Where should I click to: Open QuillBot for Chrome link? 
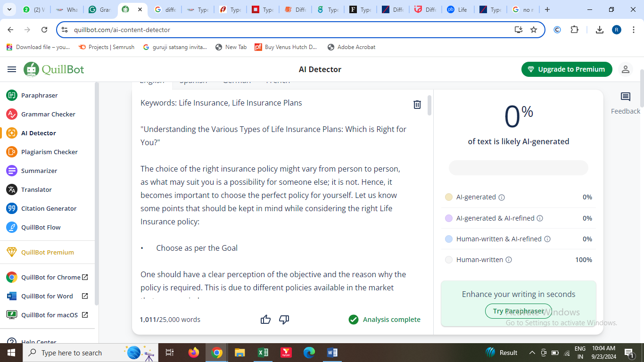pyautogui.click(x=47, y=277)
